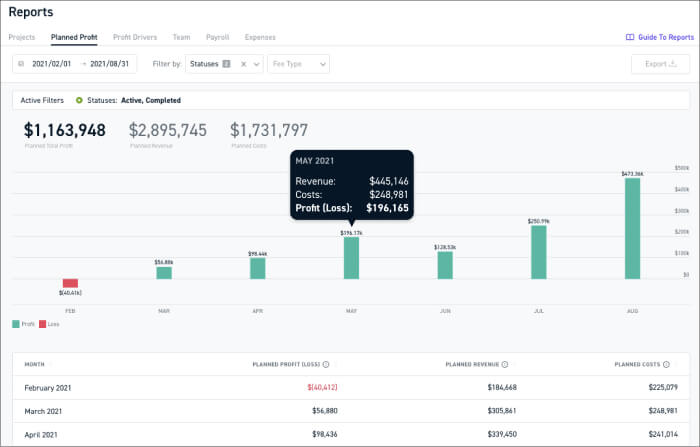Viewport: 700px width, 447px height.
Task: Click the August profit bar in chart
Action: (633, 230)
